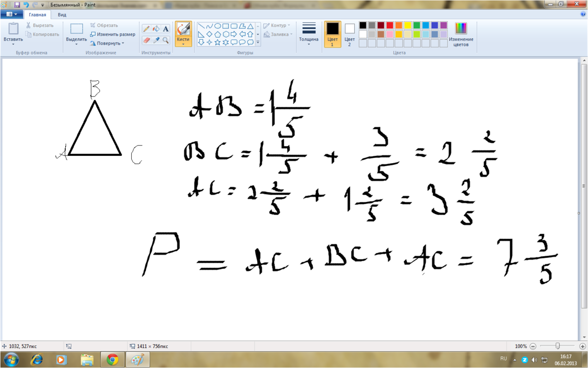Open Google Chrome from the taskbar
The width and height of the screenshot is (588, 368).
tap(112, 360)
